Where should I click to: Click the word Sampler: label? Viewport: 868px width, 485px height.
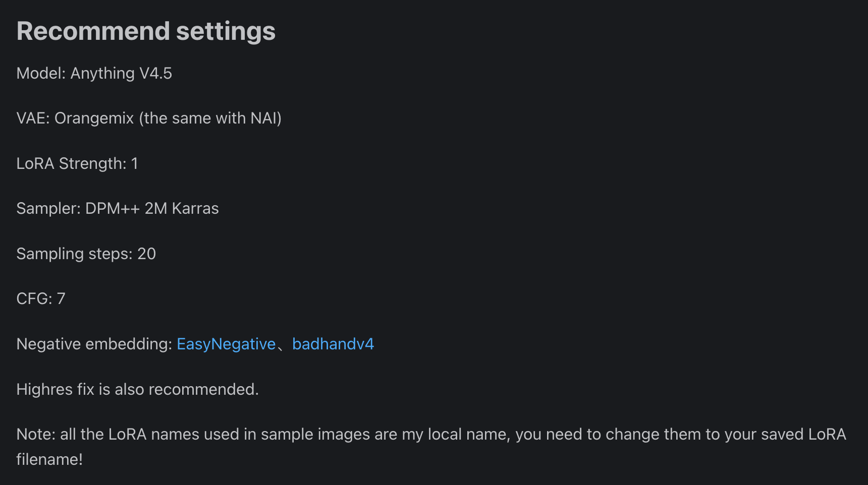point(48,209)
